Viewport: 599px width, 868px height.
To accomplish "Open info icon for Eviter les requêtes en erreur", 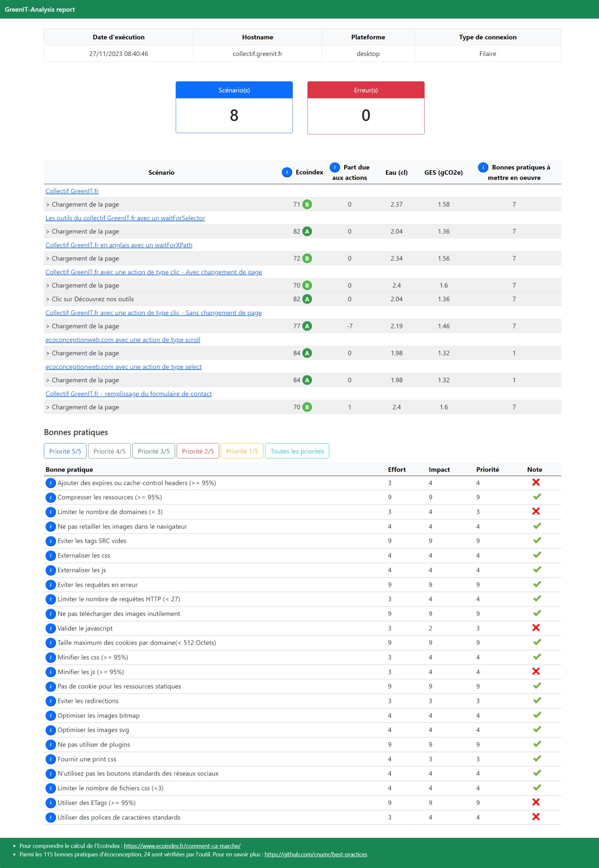I will (50, 585).
